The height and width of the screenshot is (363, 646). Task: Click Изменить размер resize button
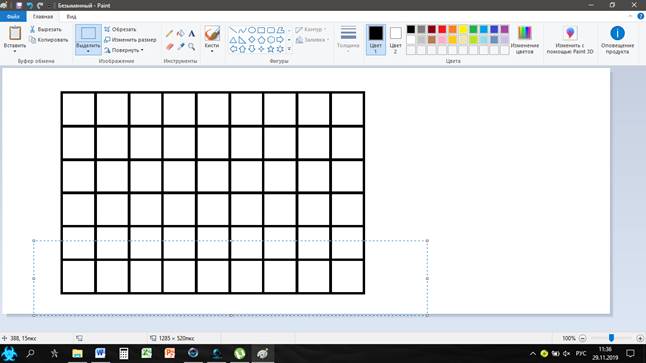(130, 40)
